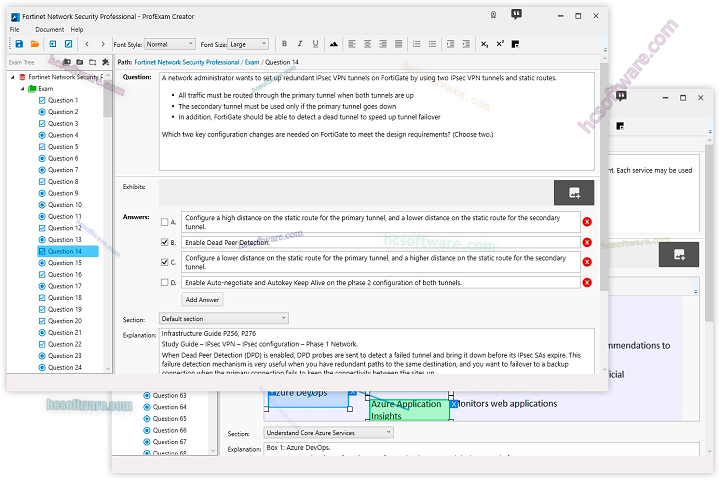
Task: Click Fortinet Network Security Professional path link
Action: click(x=187, y=62)
